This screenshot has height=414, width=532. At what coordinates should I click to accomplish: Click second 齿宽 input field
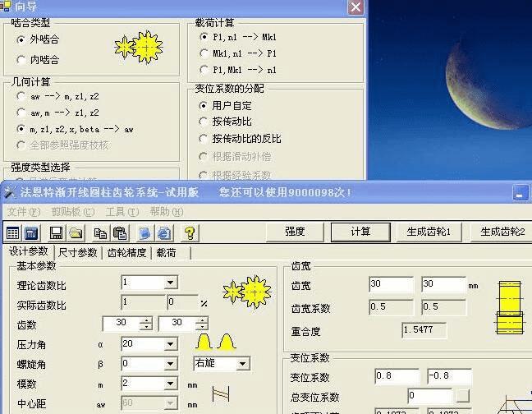pyautogui.click(x=444, y=284)
